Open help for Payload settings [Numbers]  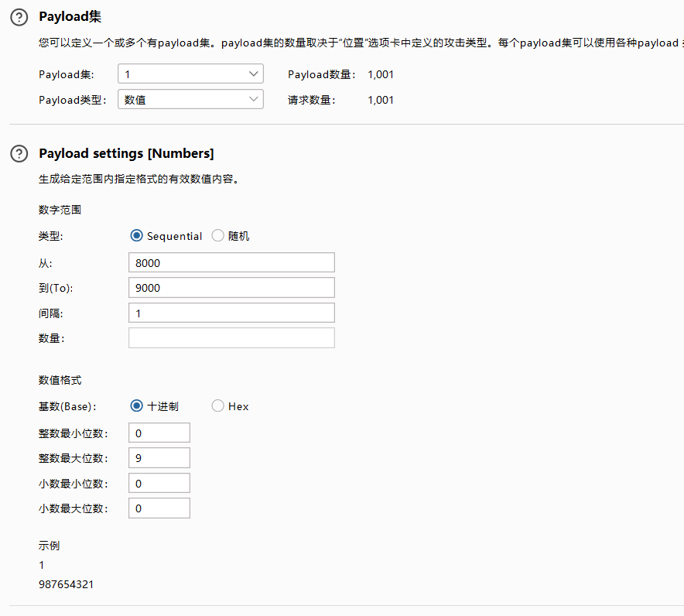[x=19, y=154]
